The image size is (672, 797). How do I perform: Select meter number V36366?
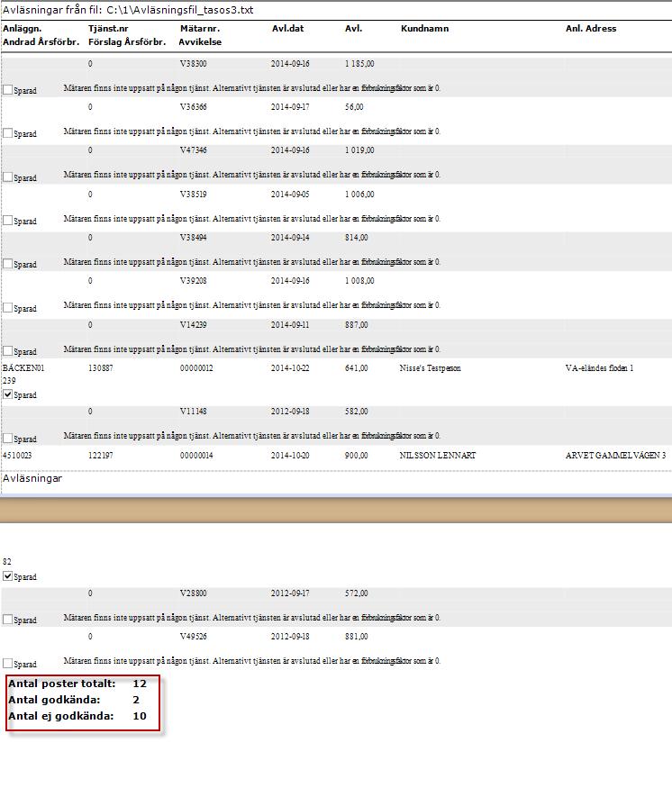coord(193,107)
